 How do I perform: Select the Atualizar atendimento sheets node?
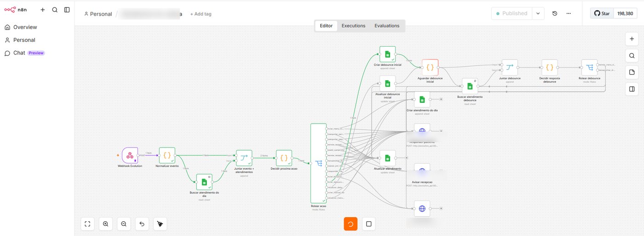pyautogui.click(x=387, y=158)
